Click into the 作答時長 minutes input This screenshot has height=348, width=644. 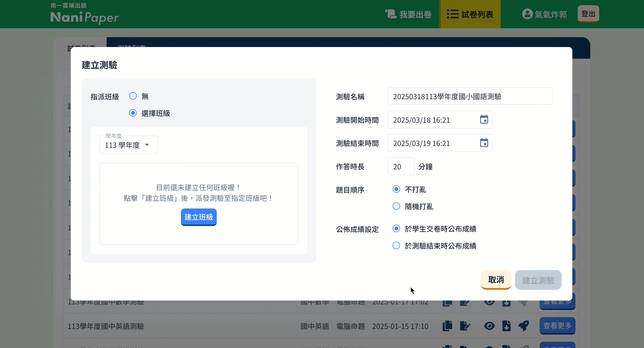(x=401, y=166)
